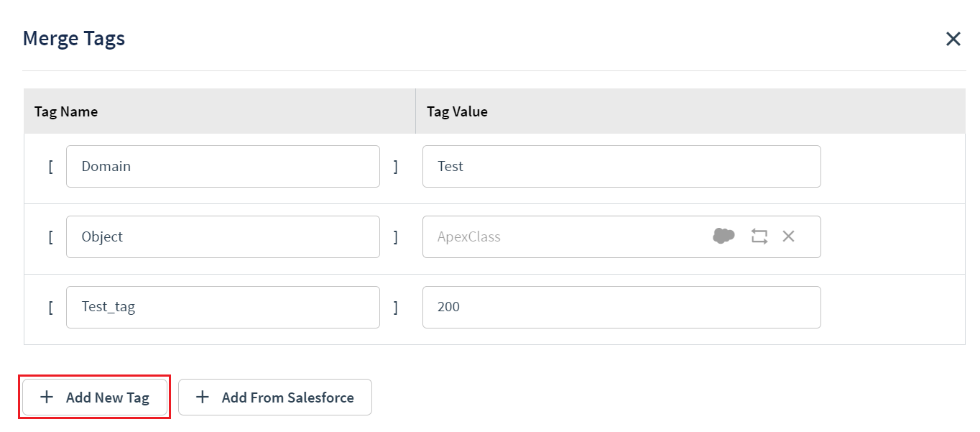Close the Merge Tags dialog

pyautogui.click(x=953, y=39)
